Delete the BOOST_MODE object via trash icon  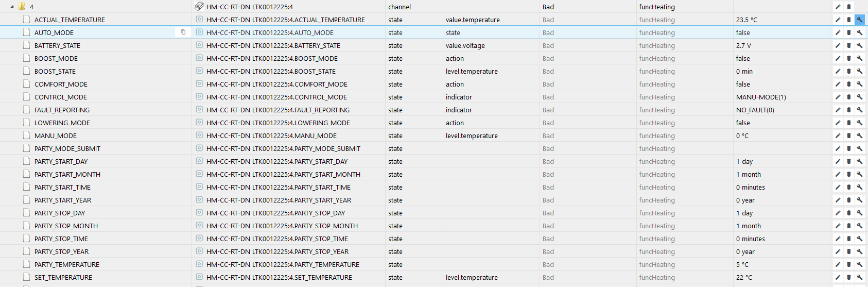coord(848,58)
